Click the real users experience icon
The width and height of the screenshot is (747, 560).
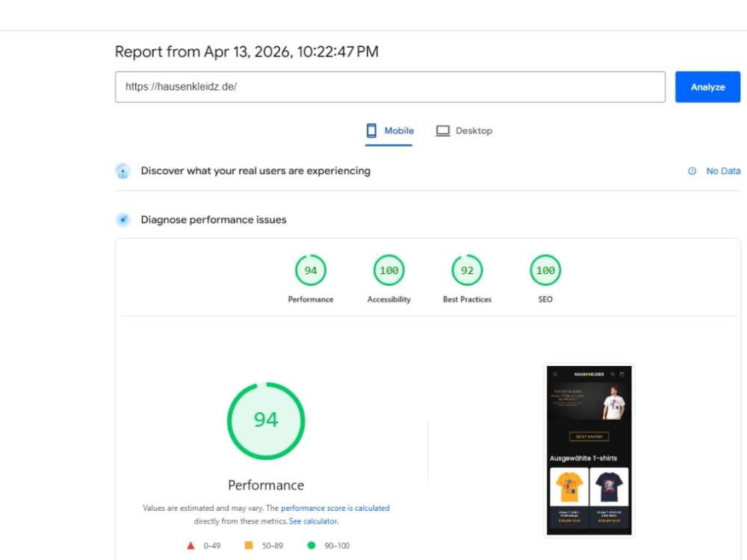pos(123,171)
